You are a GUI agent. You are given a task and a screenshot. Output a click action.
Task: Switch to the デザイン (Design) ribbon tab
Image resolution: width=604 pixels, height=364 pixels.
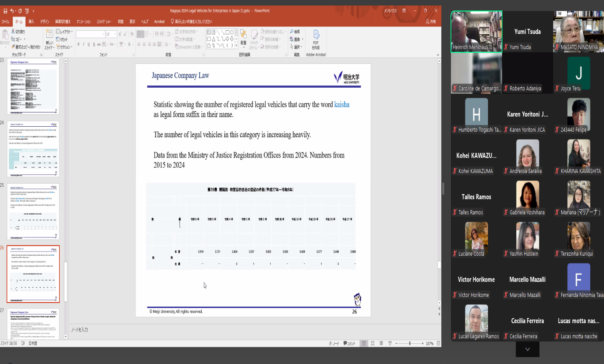click(45, 22)
